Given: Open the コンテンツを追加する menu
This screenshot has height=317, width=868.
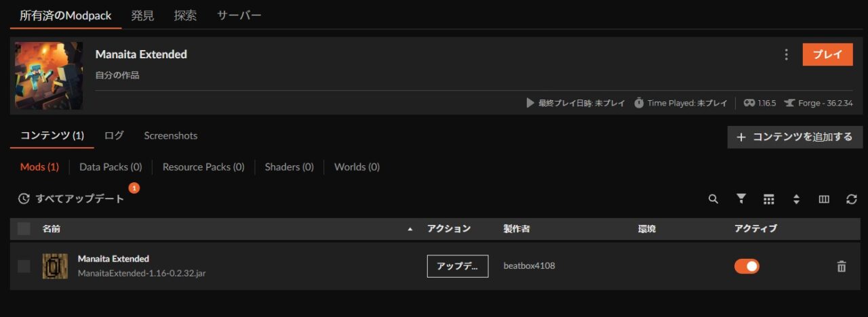Looking at the screenshot, I should [795, 137].
